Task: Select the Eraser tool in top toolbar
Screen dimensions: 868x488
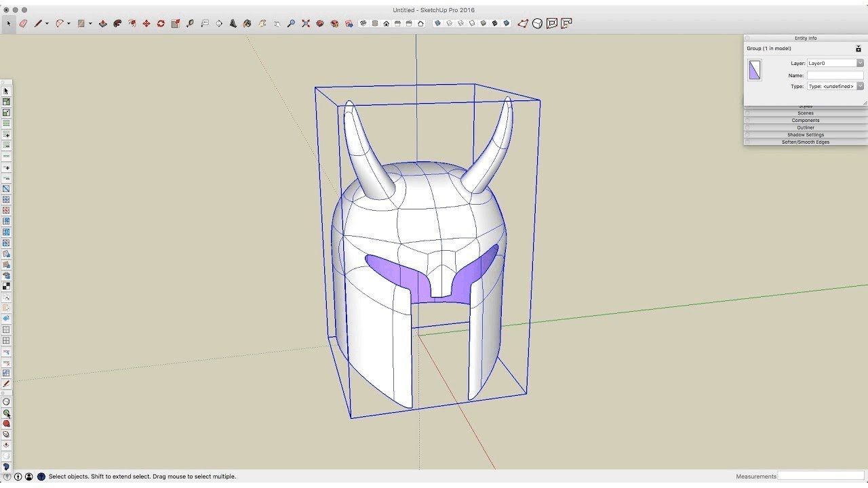Action: coord(23,23)
